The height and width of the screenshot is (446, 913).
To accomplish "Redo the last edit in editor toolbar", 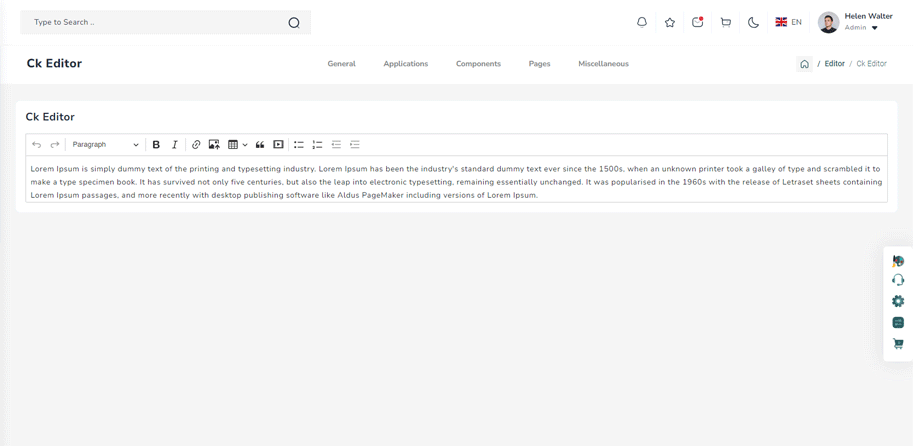I will pos(55,144).
